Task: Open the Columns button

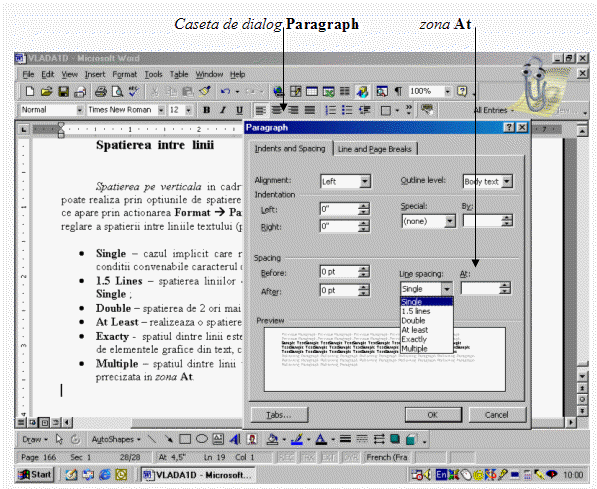Action: (x=345, y=91)
